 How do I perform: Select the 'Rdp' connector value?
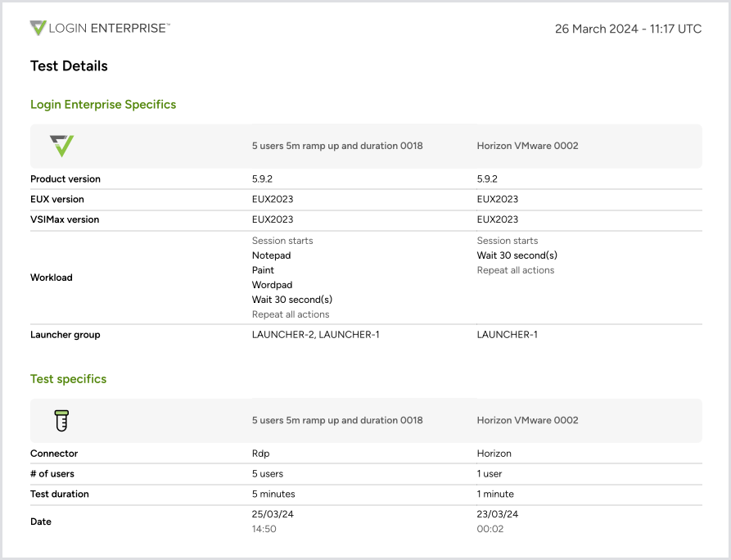[260, 453]
